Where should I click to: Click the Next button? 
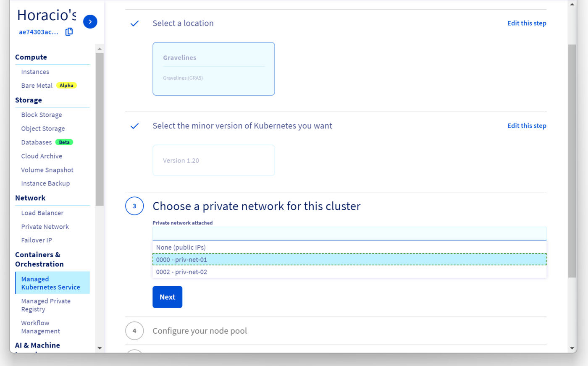[x=167, y=297]
